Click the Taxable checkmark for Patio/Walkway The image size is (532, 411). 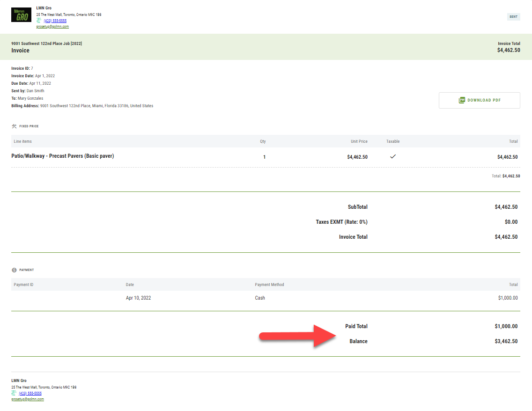393,157
